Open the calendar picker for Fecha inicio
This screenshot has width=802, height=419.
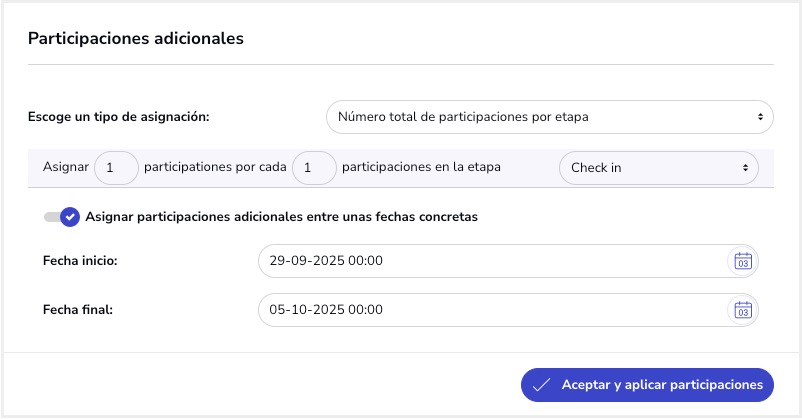click(742, 261)
